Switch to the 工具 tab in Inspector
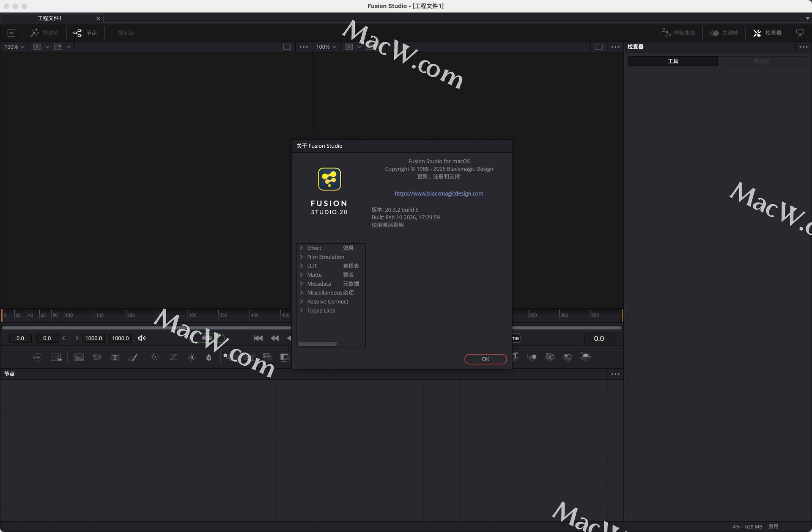 pyautogui.click(x=673, y=61)
